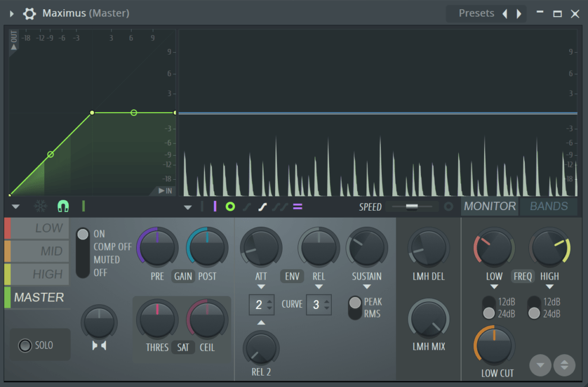Select the grey vertical bar display icon
The width and height of the screenshot is (588, 387).
point(202,206)
